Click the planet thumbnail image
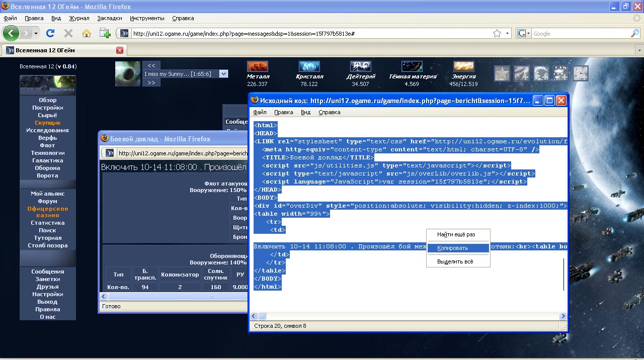The width and height of the screenshot is (644, 360). (128, 73)
